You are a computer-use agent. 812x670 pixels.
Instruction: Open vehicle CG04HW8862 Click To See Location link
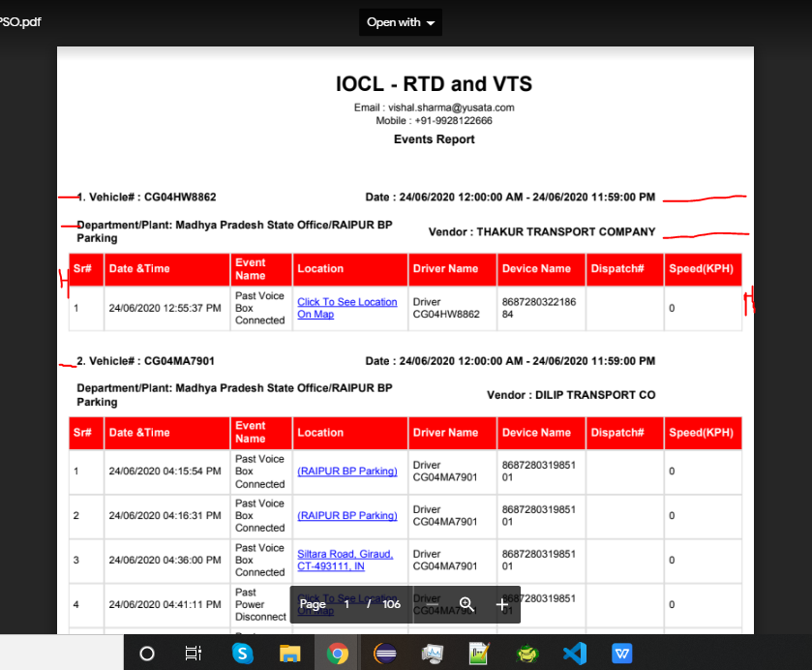click(347, 308)
